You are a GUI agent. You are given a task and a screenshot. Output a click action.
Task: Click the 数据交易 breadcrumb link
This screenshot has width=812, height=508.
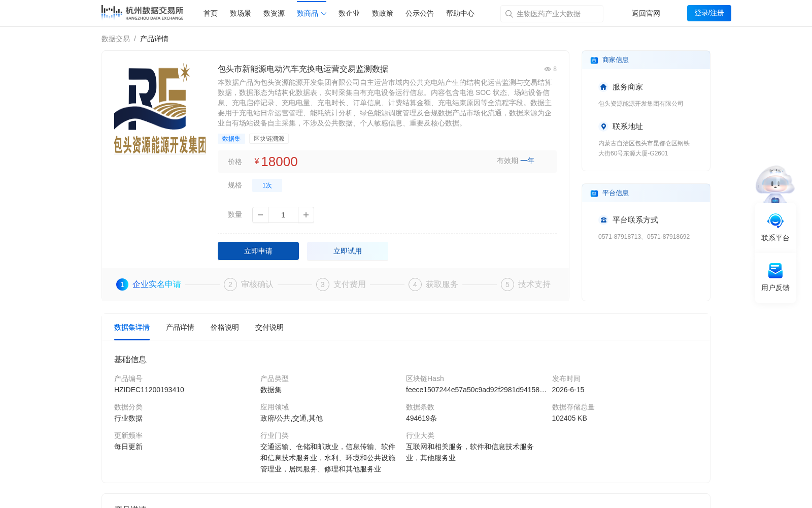(116, 39)
